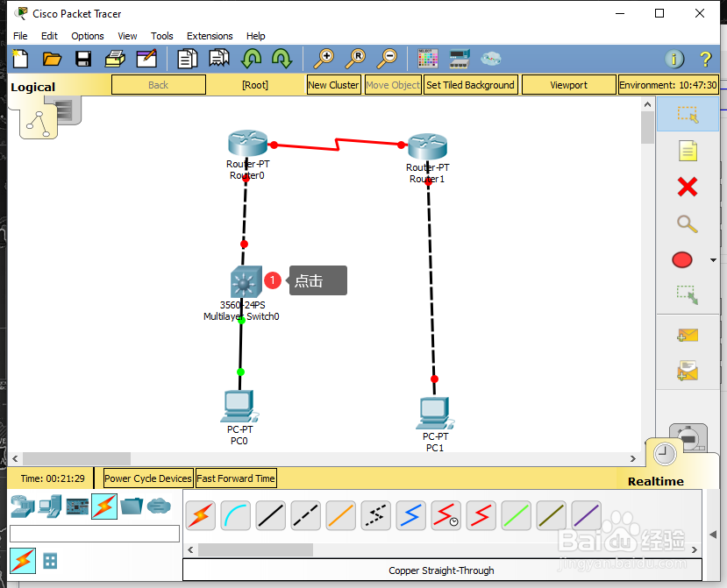Choose Copper Straight-Through cable
Image resolution: width=727 pixels, height=588 pixels.
(x=271, y=514)
